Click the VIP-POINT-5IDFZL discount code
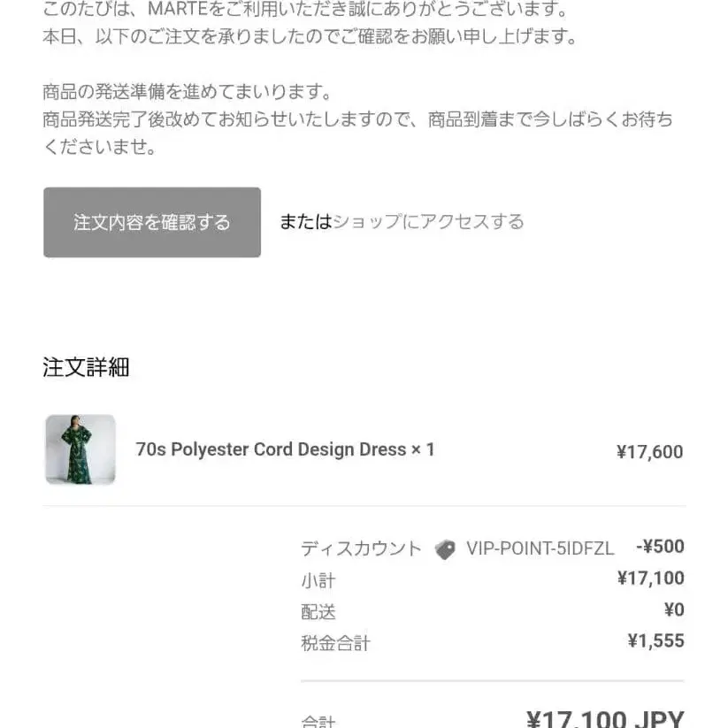This screenshot has width=728, height=728. [540, 548]
